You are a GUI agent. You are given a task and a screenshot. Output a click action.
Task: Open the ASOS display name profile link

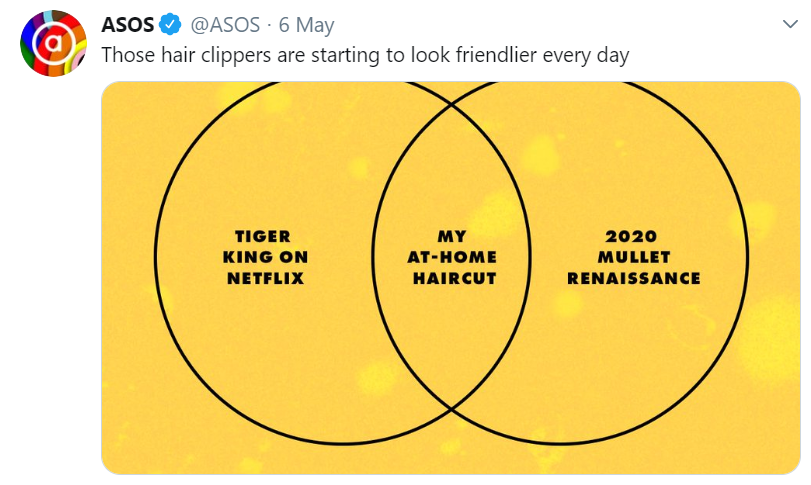[x=128, y=25]
